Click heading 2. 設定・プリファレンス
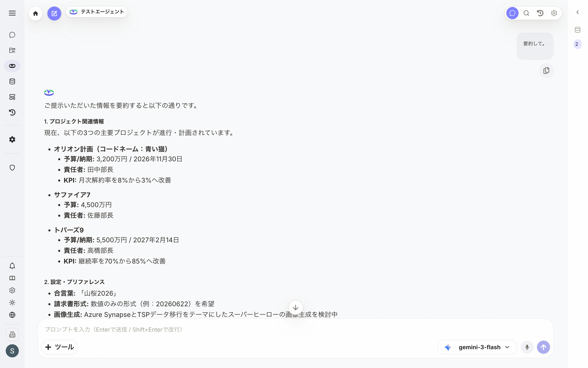The height and width of the screenshot is (368, 588). (74, 282)
